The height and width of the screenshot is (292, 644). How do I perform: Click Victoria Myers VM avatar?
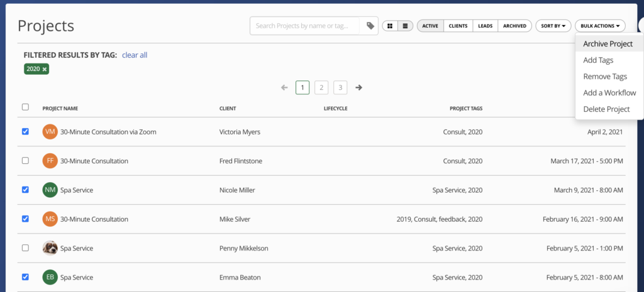(x=50, y=132)
